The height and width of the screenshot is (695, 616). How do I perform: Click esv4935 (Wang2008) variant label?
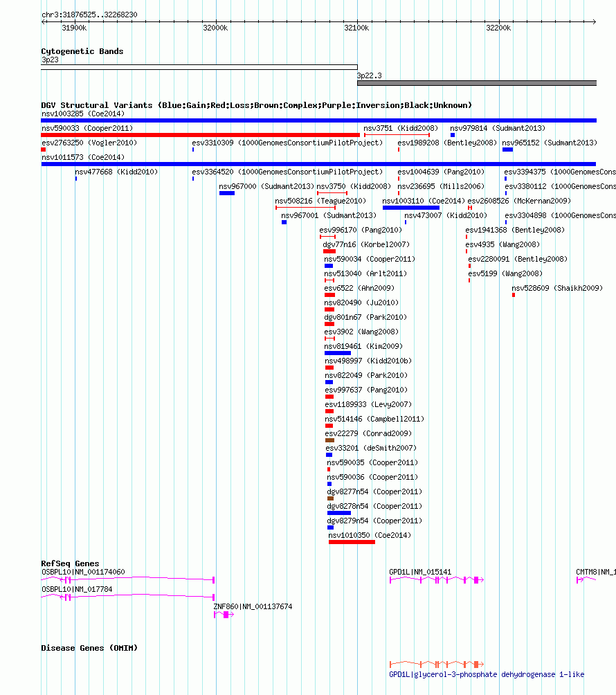[502, 244]
